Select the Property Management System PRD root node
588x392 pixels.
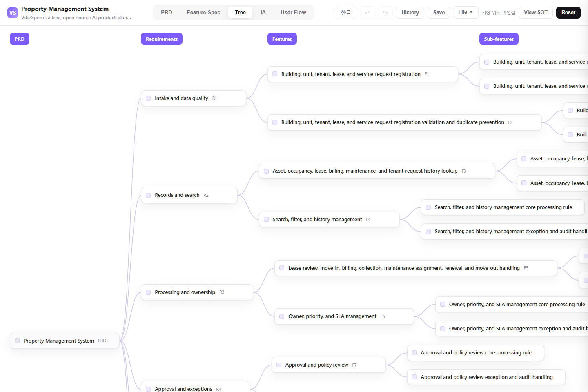click(x=65, y=341)
